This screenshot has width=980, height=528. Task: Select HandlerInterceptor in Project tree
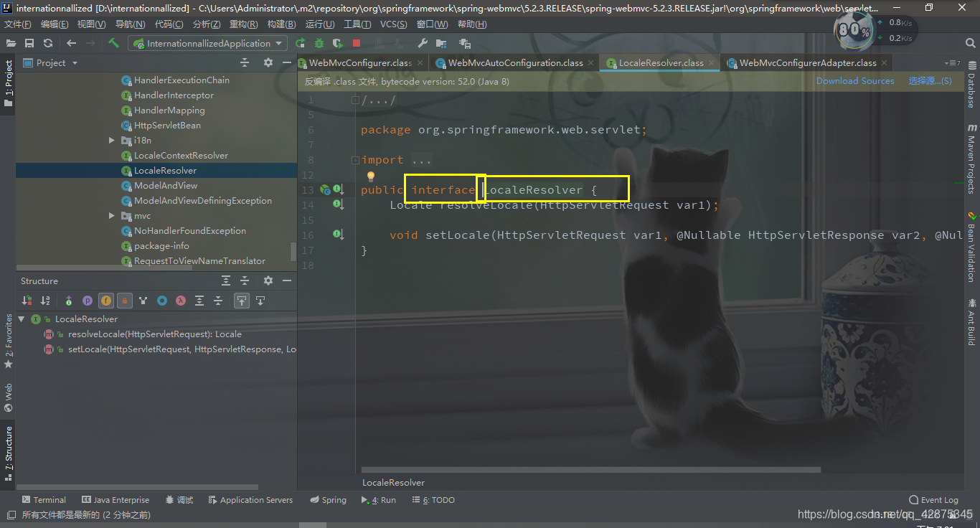pyautogui.click(x=174, y=95)
